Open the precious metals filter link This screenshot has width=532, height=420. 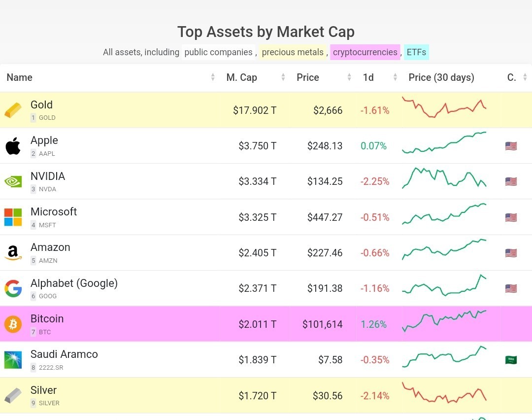pyautogui.click(x=293, y=52)
